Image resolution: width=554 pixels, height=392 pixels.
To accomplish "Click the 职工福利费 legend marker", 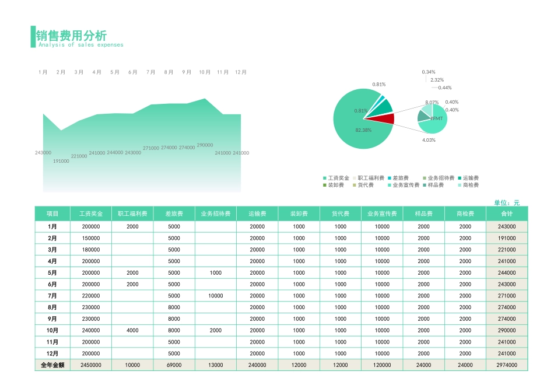I will click(x=356, y=177).
